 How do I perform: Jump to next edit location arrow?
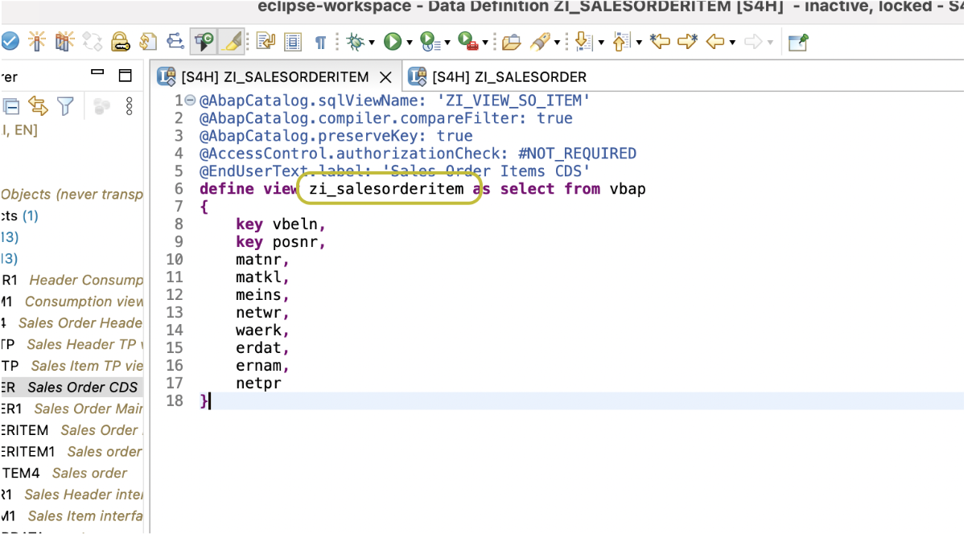pos(687,41)
